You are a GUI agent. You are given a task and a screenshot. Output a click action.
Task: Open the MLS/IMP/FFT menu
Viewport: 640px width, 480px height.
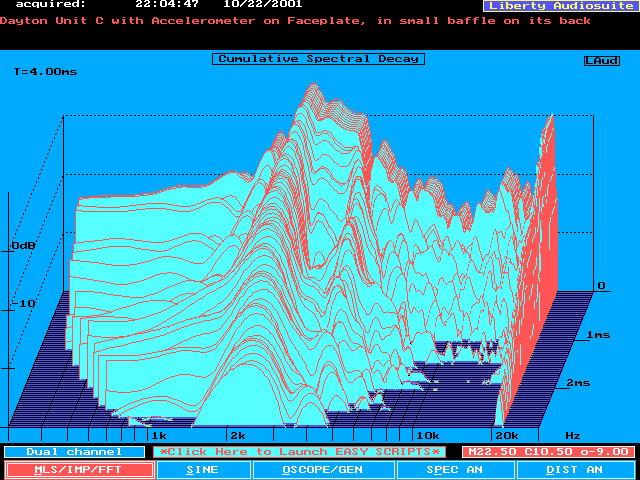(x=79, y=469)
